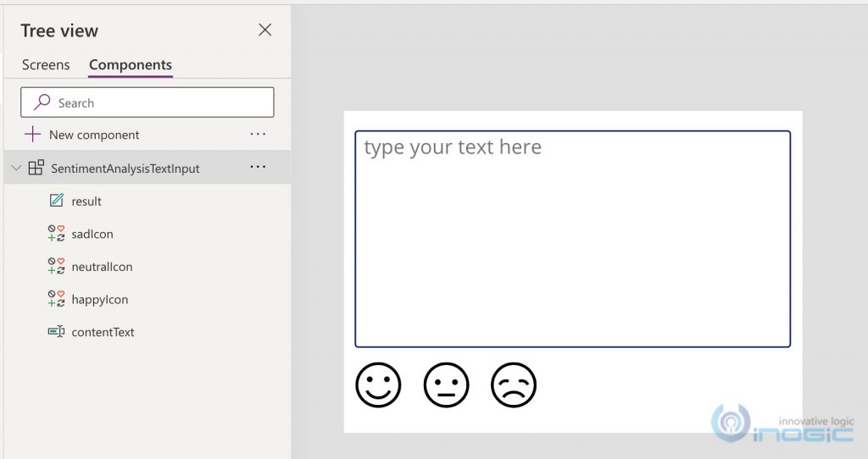Select contentText in the tree view
868x459 pixels.
(103, 332)
